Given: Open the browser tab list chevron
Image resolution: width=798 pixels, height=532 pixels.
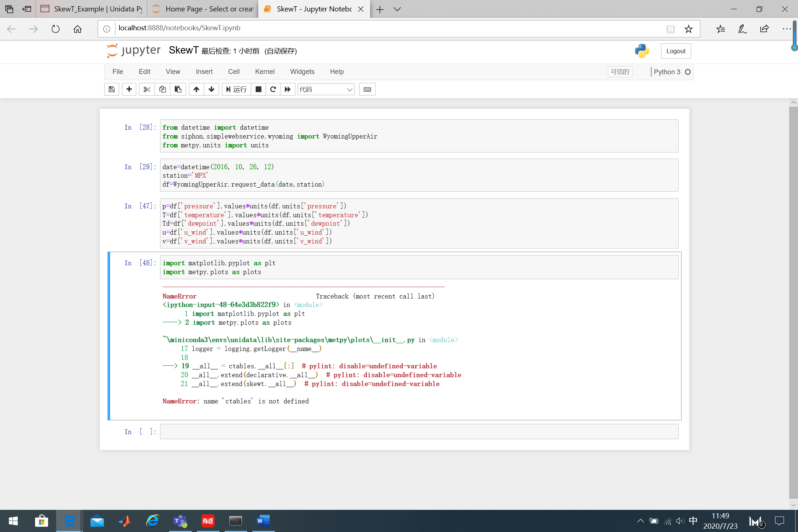Looking at the screenshot, I should tap(397, 9).
